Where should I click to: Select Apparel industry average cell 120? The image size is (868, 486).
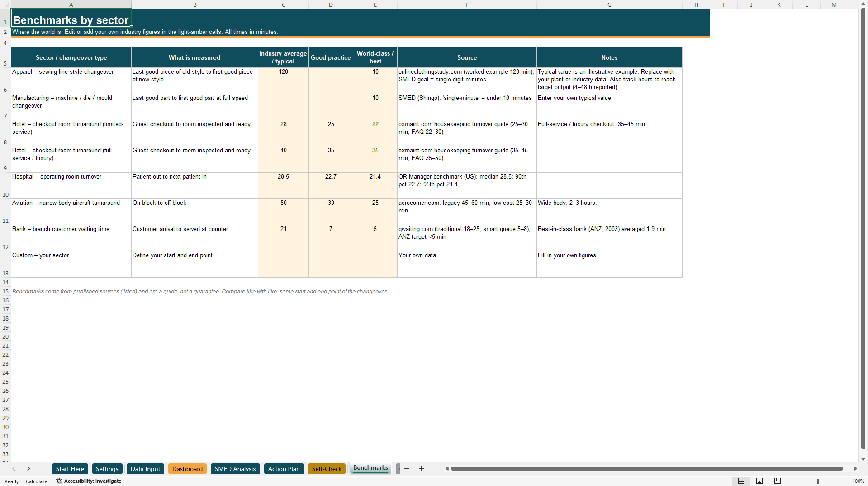(284, 80)
